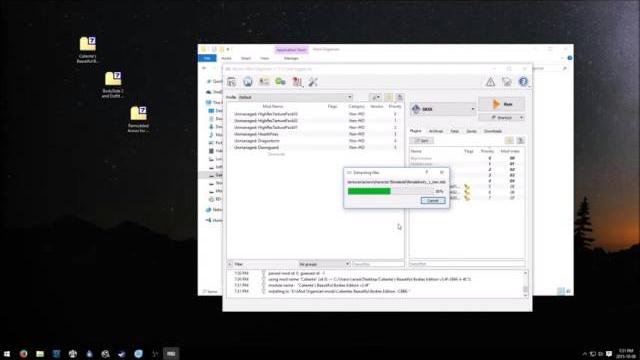Click the SKSE executable icon
Image resolution: width=640 pixels, height=360 pixels.
click(x=416, y=109)
